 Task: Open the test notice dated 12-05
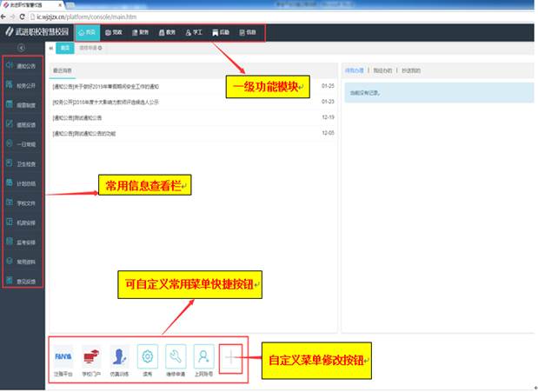(193, 134)
